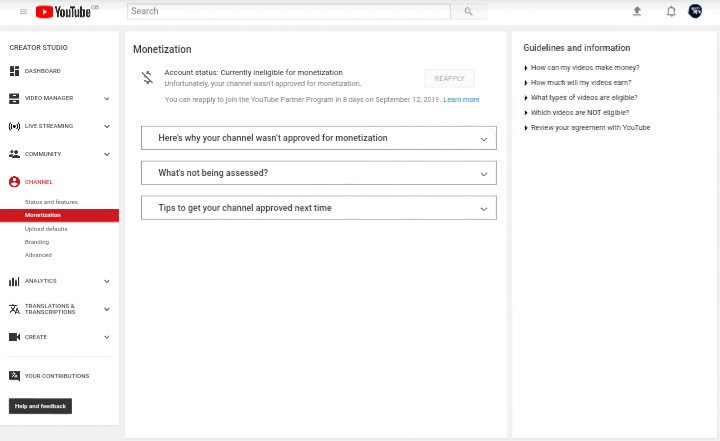Open Which videos are NOT eligible
720x441 pixels.
[580, 113]
